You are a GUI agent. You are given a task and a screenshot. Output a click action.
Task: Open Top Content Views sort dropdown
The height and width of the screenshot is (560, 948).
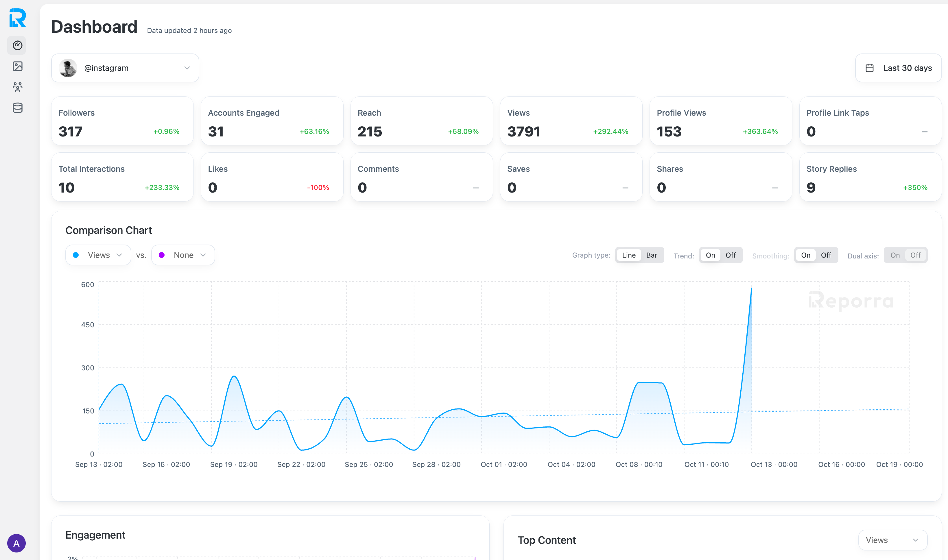[x=892, y=540]
